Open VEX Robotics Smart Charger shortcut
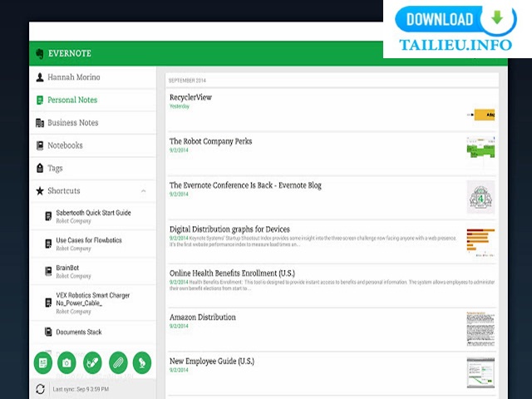Viewport: 532px width, 399px height. click(x=93, y=303)
